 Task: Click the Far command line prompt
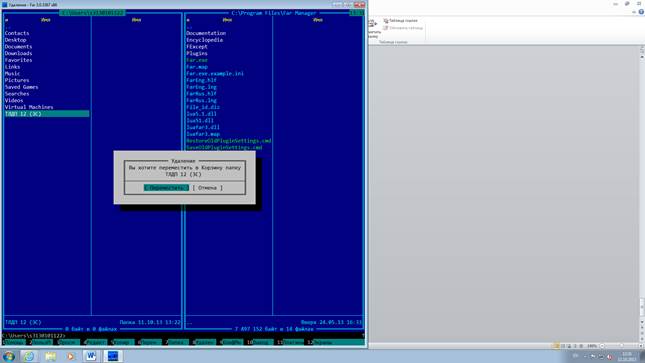pos(34,336)
